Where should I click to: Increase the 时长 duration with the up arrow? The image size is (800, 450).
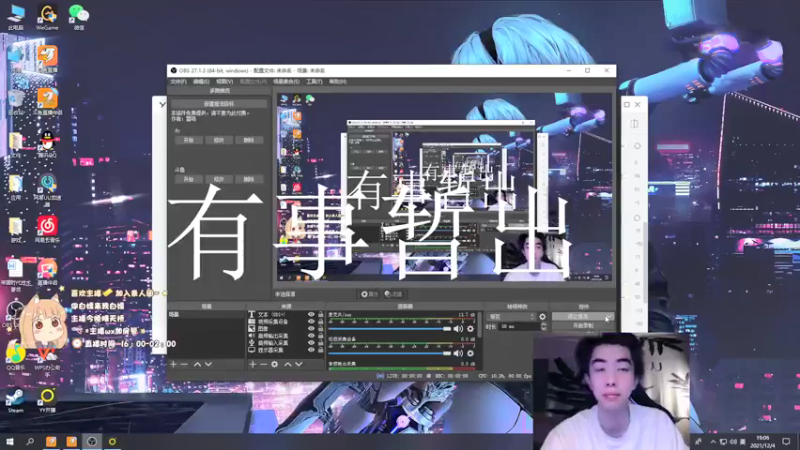pyautogui.click(x=543, y=324)
